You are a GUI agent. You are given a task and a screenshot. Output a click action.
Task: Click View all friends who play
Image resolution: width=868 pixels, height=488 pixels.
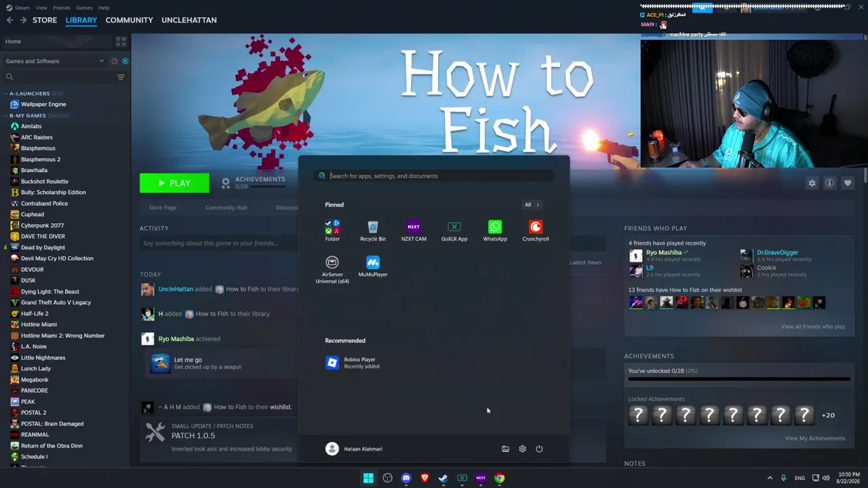coord(812,327)
